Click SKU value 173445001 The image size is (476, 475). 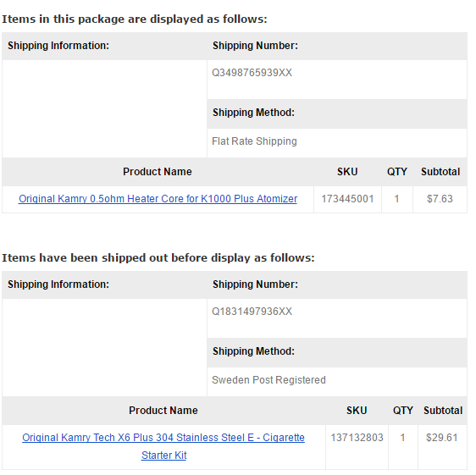click(347, 199)
